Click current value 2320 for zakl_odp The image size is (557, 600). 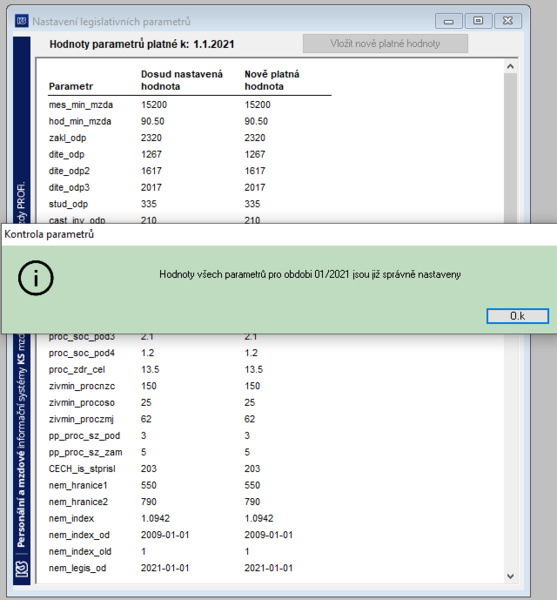click(x=151, y=138)
